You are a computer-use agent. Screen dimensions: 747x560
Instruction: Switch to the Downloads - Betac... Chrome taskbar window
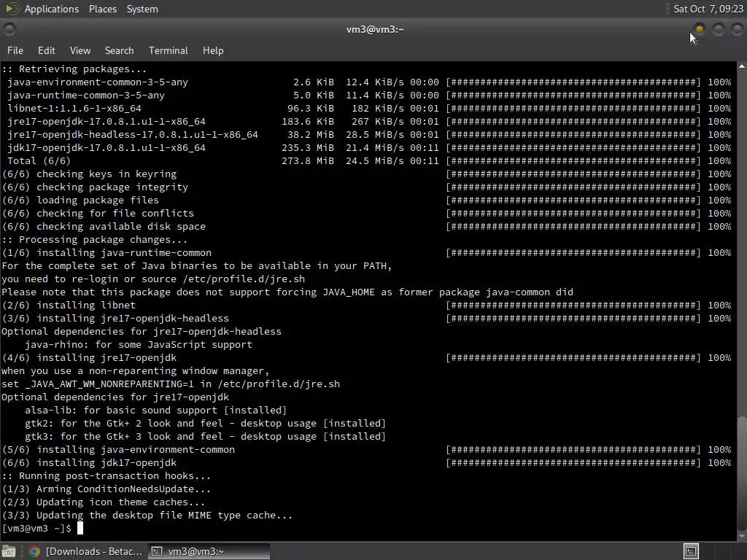pyautogui.click(x=85, y=551)
